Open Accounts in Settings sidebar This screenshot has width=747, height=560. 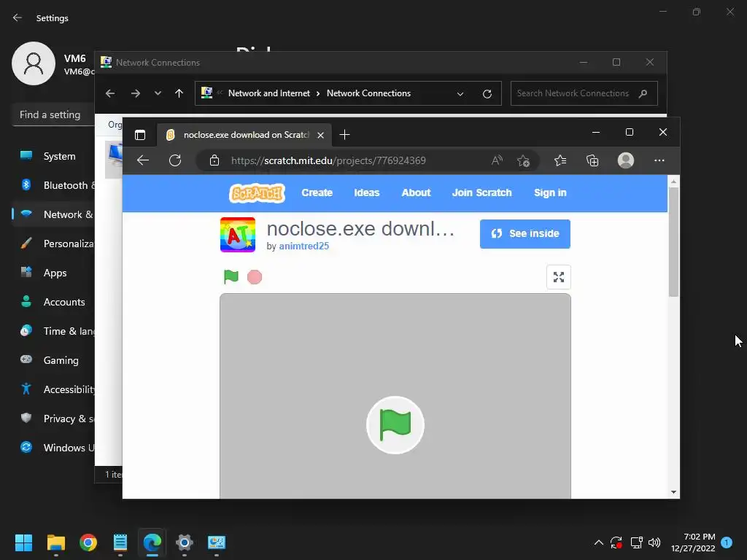[x=54, y=302]
